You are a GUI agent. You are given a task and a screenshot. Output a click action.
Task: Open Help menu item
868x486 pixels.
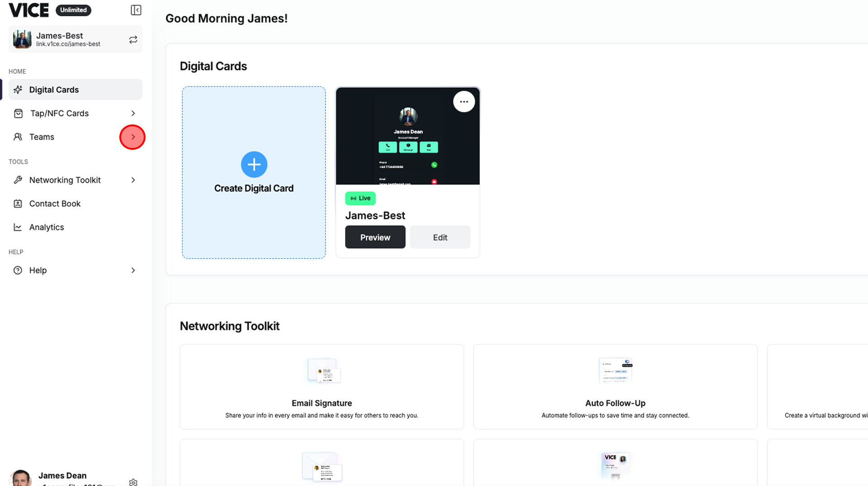click(75, 270)
